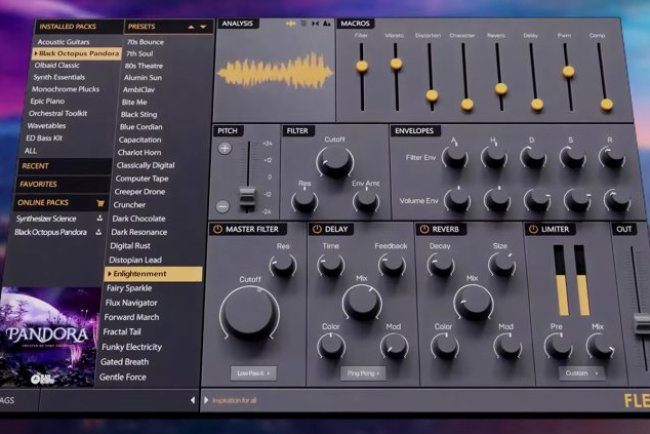Open the Favorites section
Image resolution: width=650 pixels, height=434 pixels.
coord(40,184)
